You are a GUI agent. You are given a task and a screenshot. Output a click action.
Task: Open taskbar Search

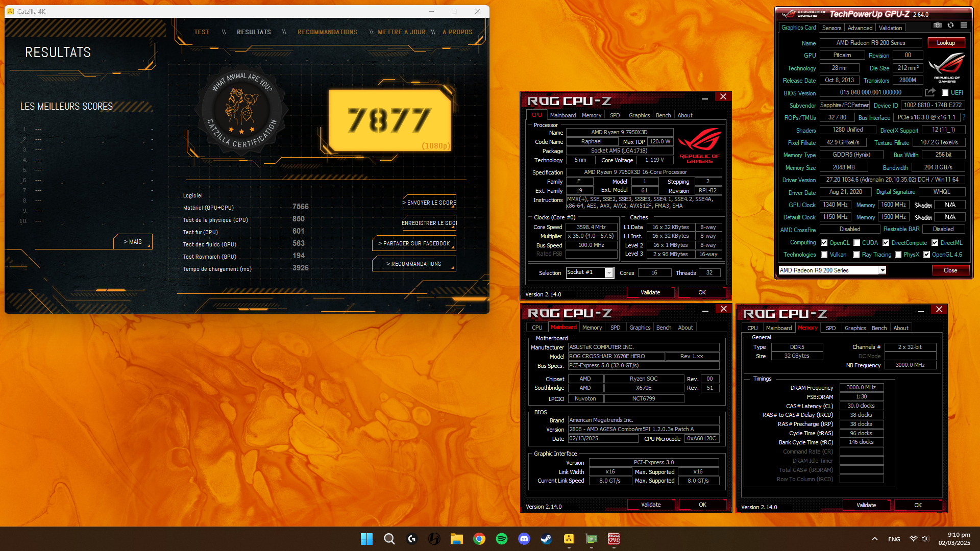389,539
